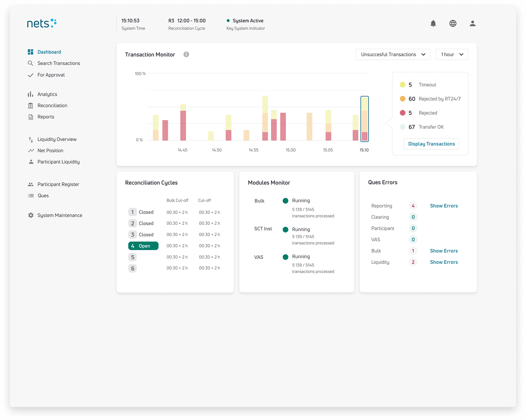This screenshot has width=526, height=420.
Task: Click the Reconciliation bank icon
Action: [30, 105]
